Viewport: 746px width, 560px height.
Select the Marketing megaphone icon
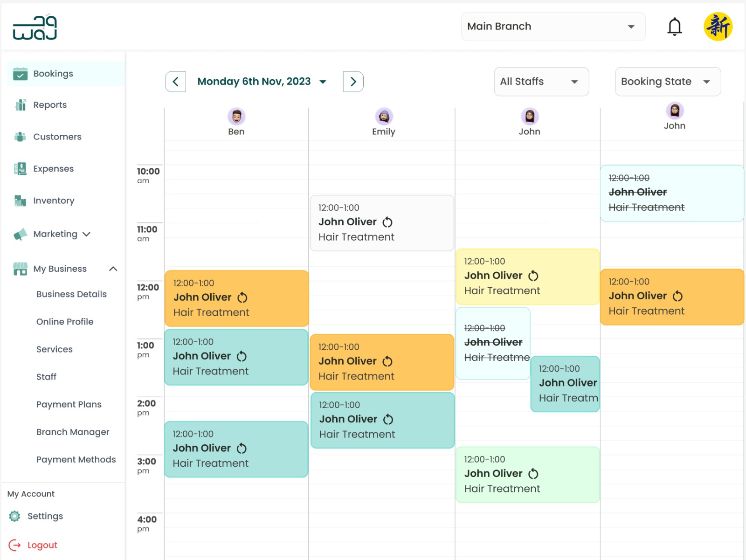20,234
